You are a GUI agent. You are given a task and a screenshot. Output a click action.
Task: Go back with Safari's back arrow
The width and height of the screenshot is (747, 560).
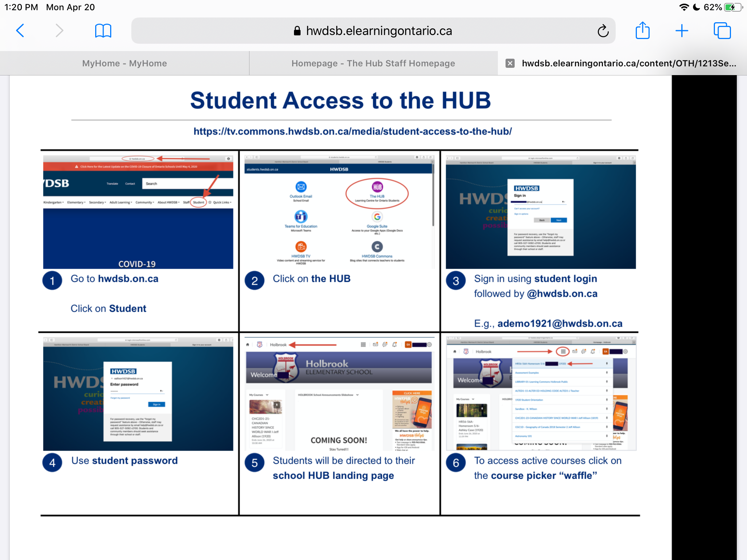point(20,31)
